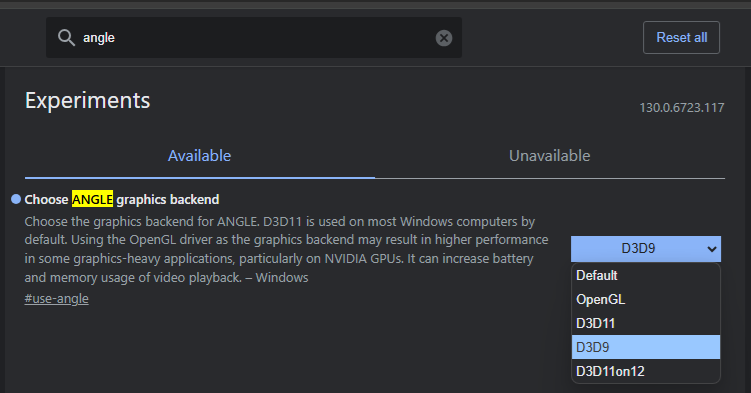
Task: Click the 'Choose ANGLE graphics backend' title
Action: click(x=122, y=199)
